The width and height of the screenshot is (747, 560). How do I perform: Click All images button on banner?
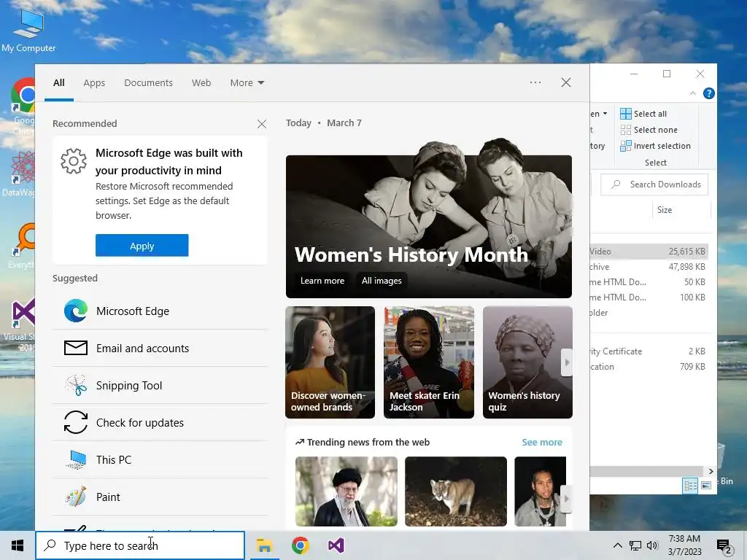coord(381,281)
